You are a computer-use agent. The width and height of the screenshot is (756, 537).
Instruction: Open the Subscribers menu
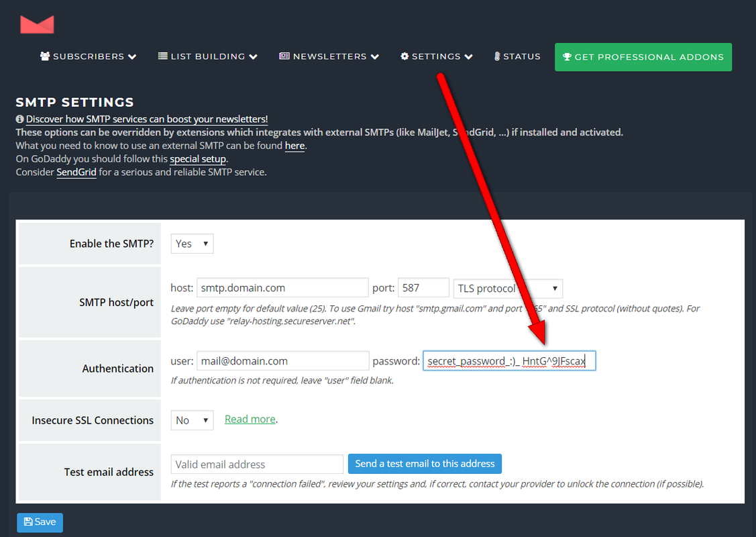click(x=89, y=56)
